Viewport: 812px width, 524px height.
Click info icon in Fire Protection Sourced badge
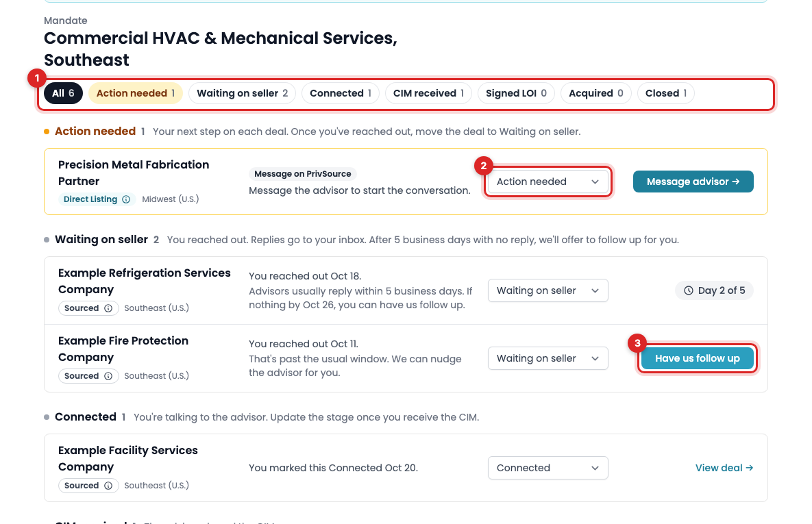click(108, 376)
